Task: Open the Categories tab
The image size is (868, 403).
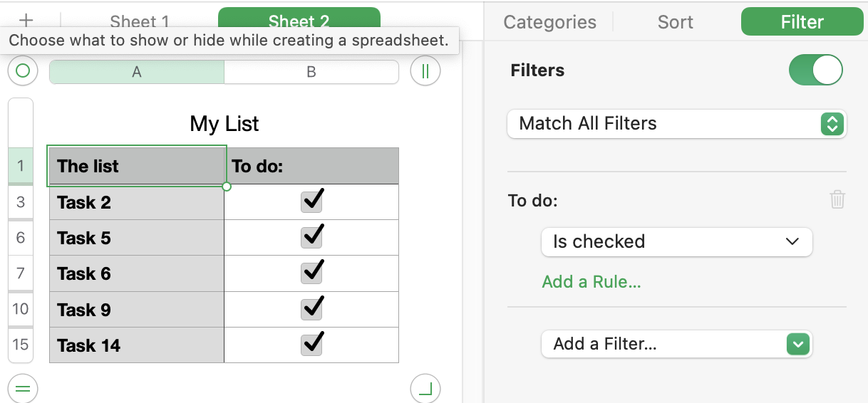Action: pos(549,22)
